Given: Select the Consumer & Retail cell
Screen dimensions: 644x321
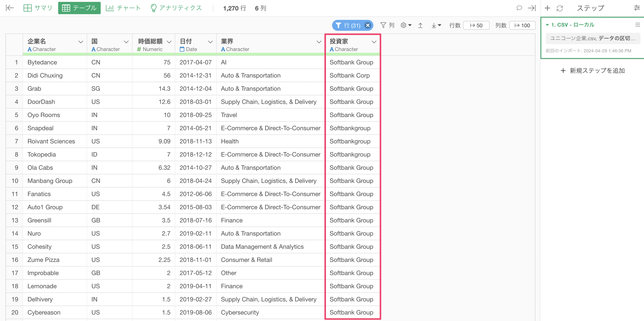Looking at the screenshot, I should pos(270,260).
